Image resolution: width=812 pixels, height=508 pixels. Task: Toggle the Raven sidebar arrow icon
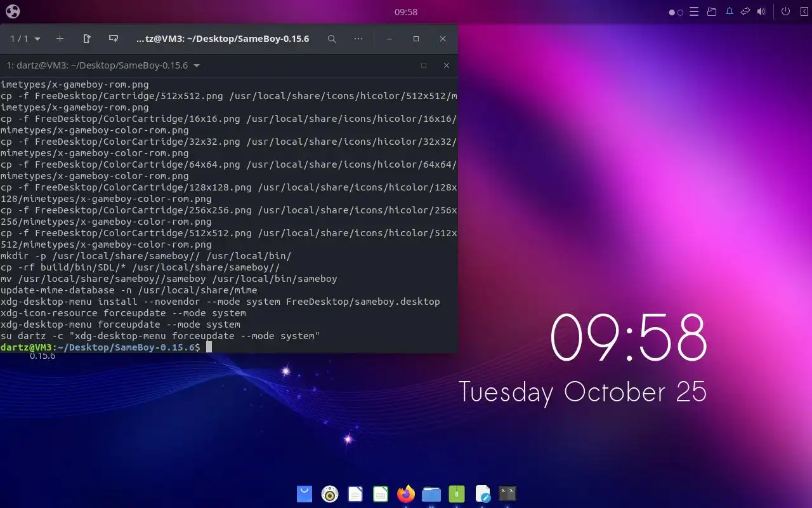point(804,11)
